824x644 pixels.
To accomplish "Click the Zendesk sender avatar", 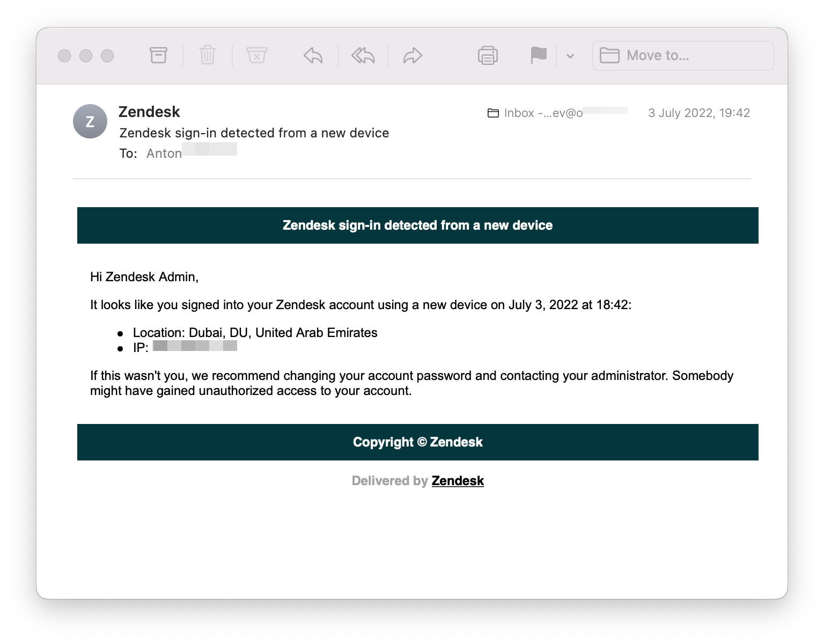I will click(90, 121).
